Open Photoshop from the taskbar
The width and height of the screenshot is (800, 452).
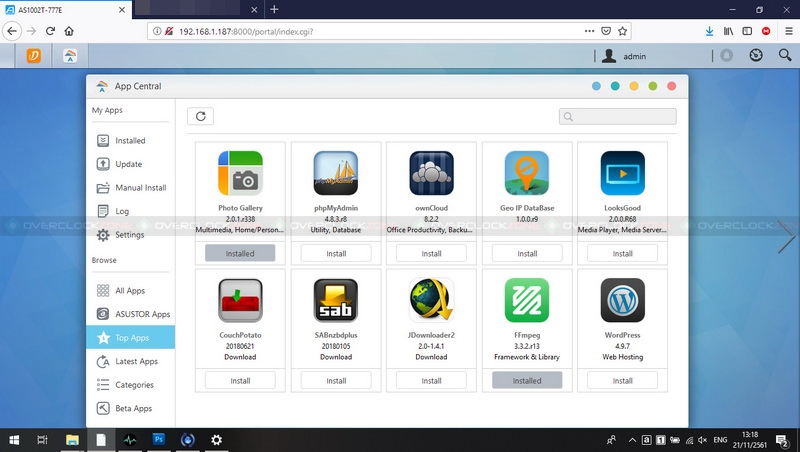pyautogui.click(x=159, y=439)
